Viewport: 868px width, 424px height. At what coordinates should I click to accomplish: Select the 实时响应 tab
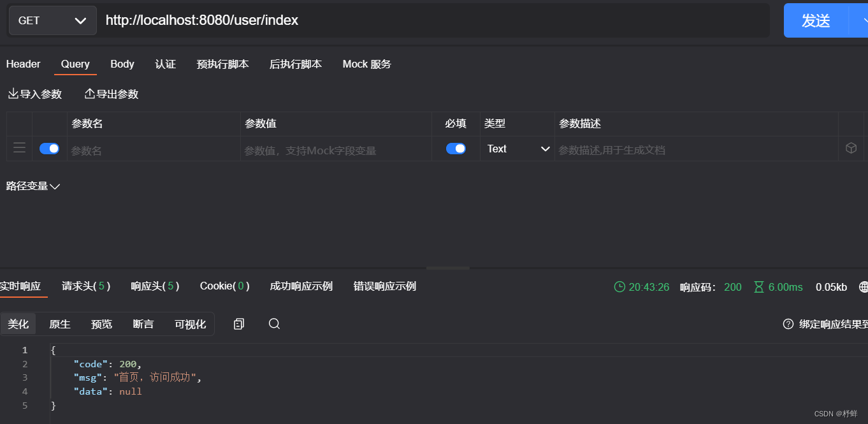point(20,286)
